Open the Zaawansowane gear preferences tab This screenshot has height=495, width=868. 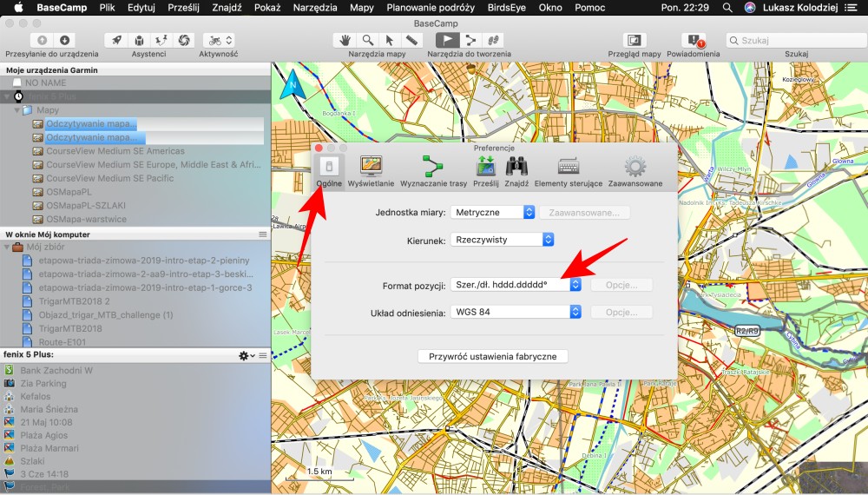pos(635,172)
